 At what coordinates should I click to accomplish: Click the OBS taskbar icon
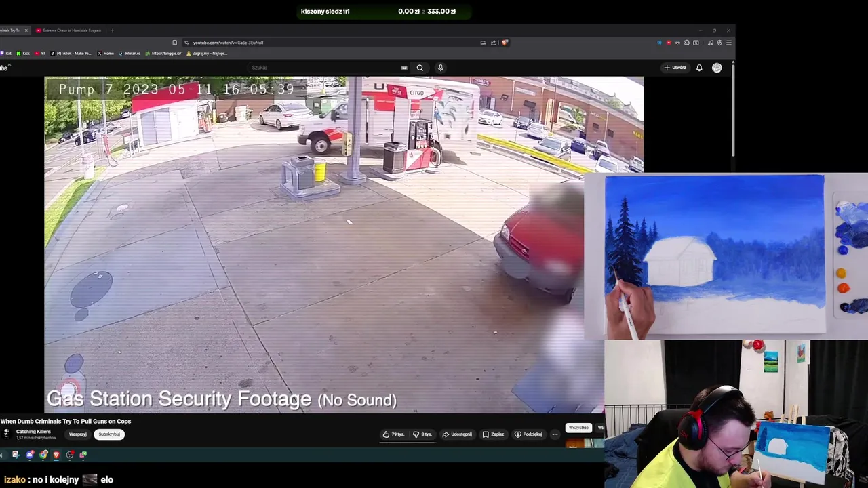(70, 455)
